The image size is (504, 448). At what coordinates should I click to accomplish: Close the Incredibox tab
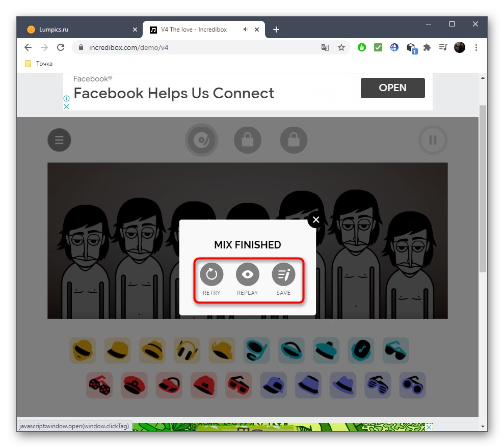coord(257,30)
